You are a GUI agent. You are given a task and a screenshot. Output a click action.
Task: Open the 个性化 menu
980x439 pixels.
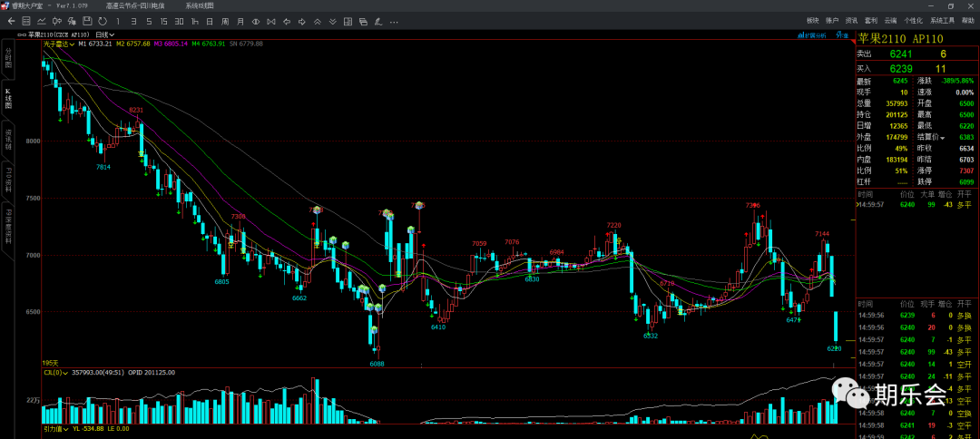(x=913, y=21)
